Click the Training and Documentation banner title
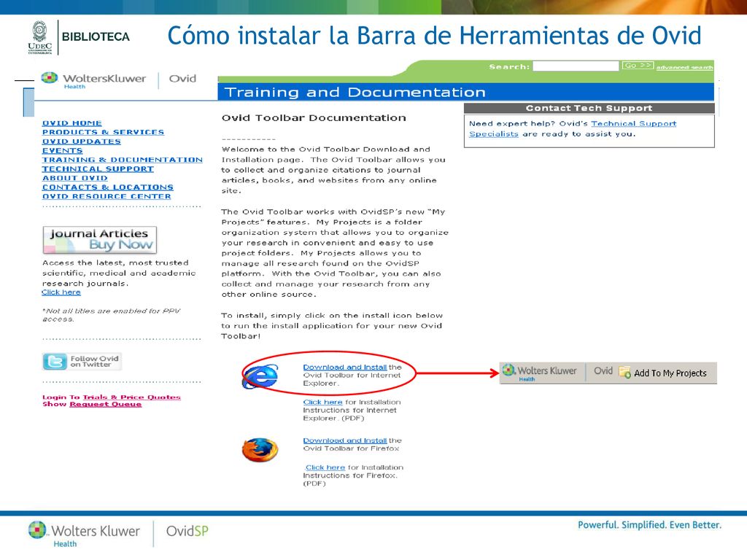Viewport: 747px width, 560px height. (x=355, y=92)
